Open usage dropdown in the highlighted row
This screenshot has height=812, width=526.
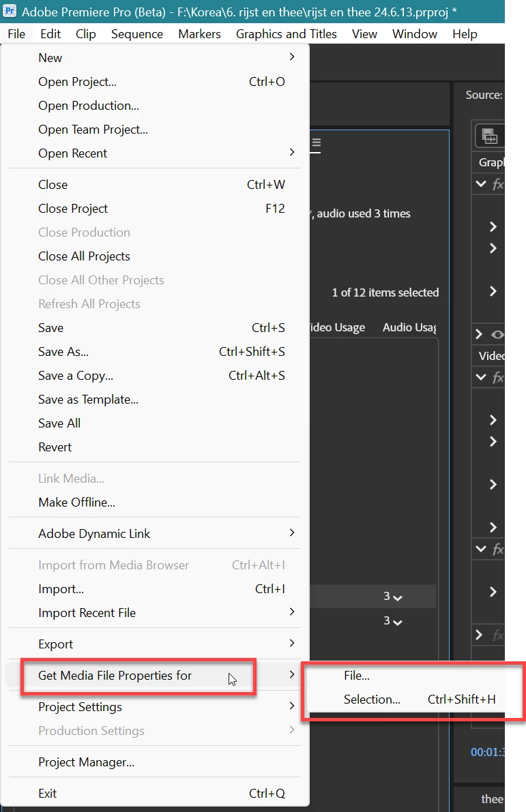[x=398, y=598]
